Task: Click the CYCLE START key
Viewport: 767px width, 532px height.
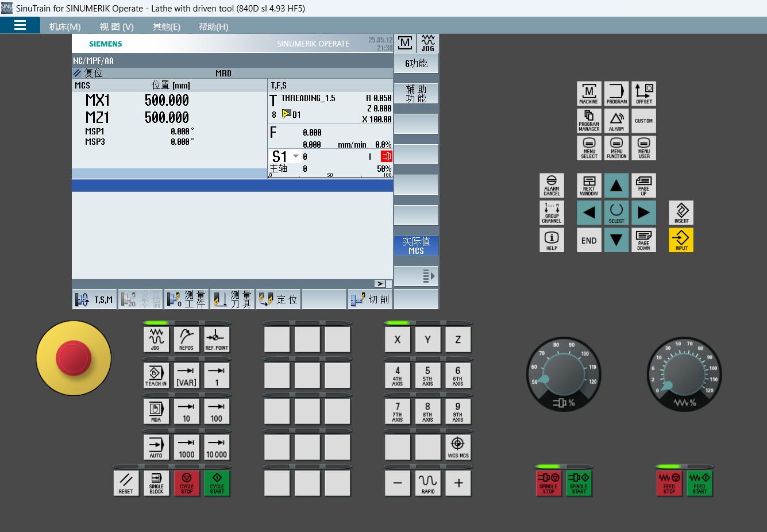Action: [217, 483]
